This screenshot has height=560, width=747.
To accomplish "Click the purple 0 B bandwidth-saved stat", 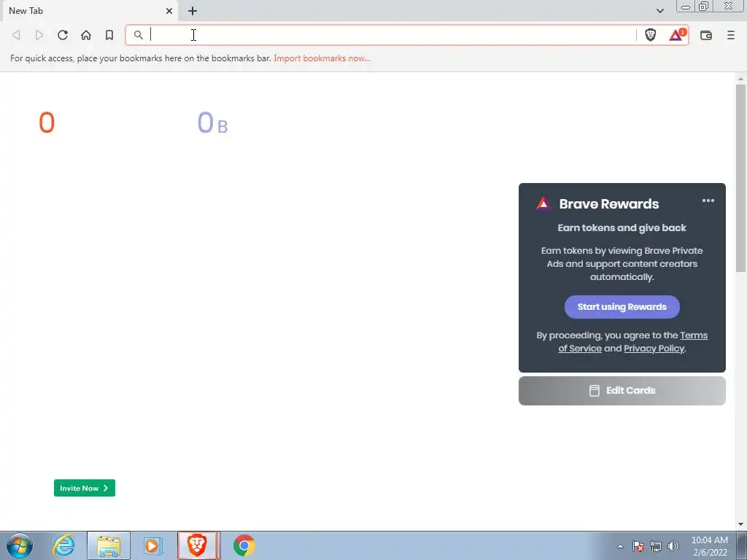I will pyautogui.click(x=212, y=122).
